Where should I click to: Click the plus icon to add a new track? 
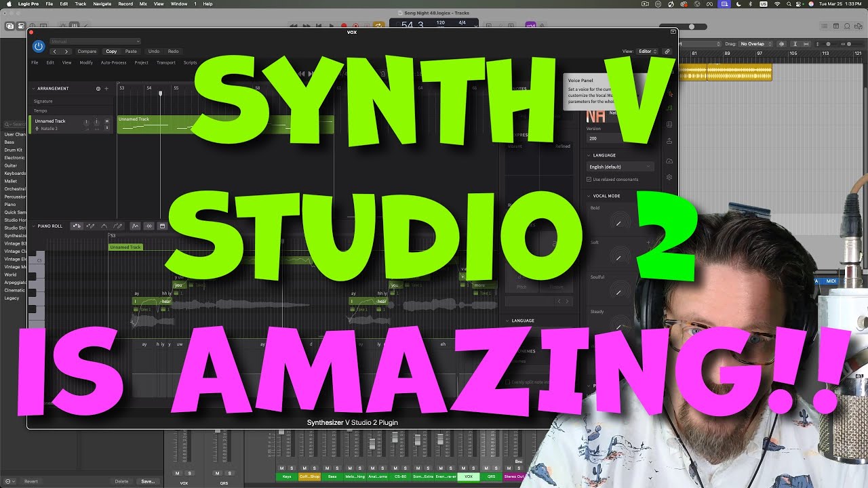point(106,88)
